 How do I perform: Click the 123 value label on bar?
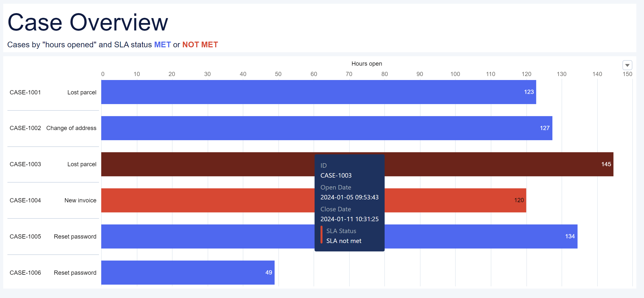529,92
